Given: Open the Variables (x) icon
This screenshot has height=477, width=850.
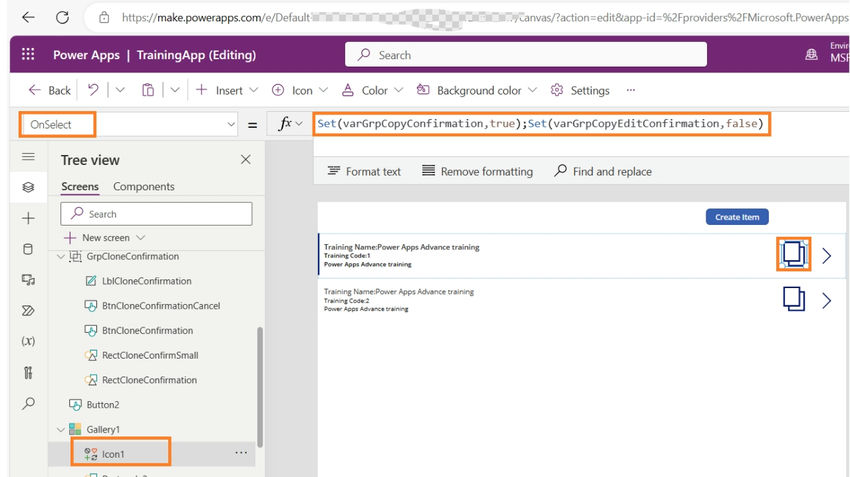Looking at the screenshot, I should [x=28, y=341].
